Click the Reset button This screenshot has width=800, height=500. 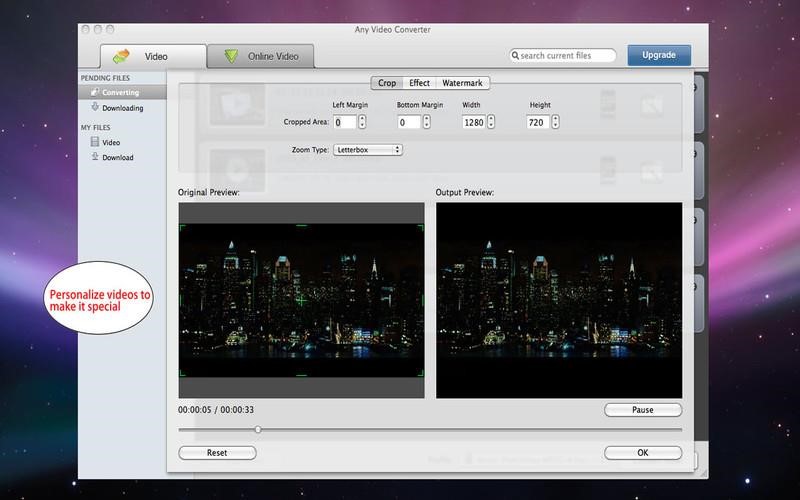coord(217,453)
